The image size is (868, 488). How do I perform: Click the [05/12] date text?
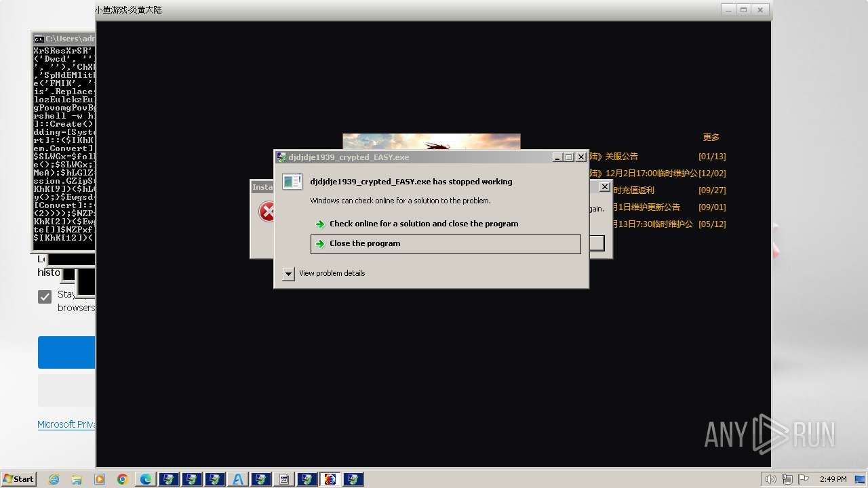pyautogui.click(x=712, y=224)
